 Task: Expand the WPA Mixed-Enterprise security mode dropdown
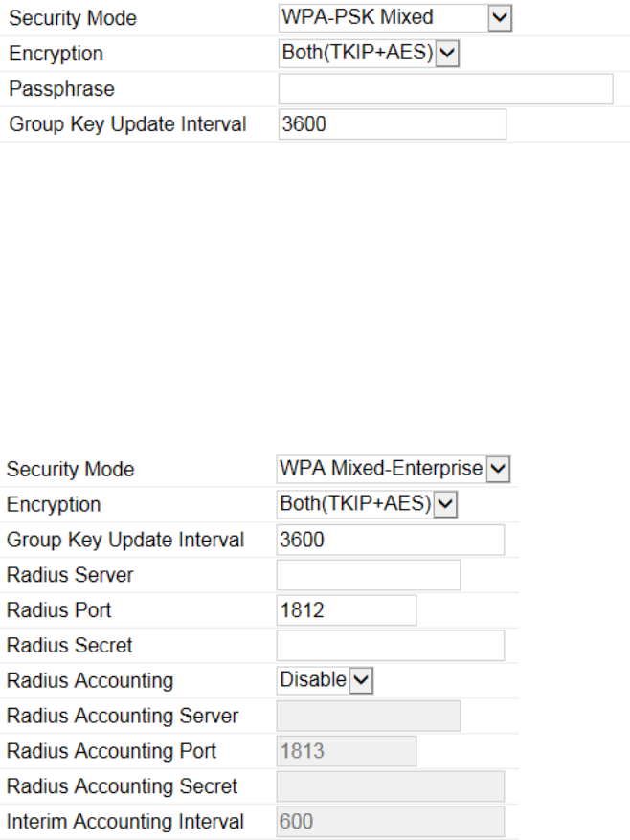pos(394,469)
